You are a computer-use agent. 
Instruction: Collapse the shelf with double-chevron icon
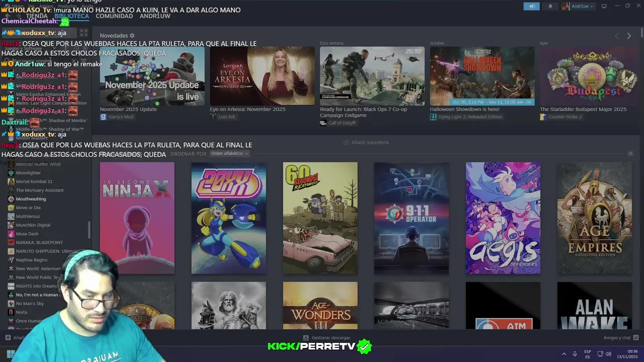(x=630, y=154)
